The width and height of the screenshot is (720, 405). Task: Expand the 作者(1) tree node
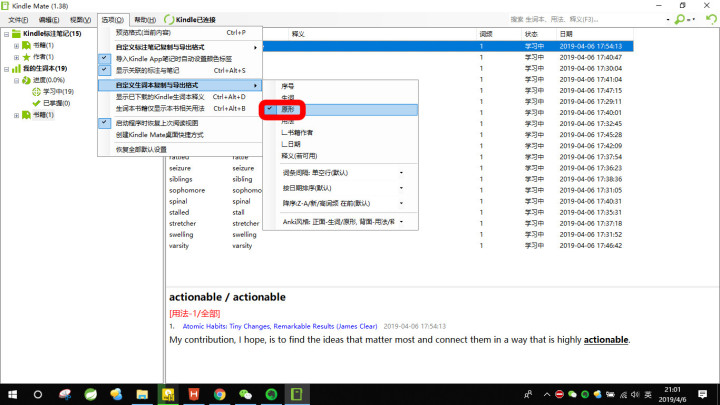[17, 57]
